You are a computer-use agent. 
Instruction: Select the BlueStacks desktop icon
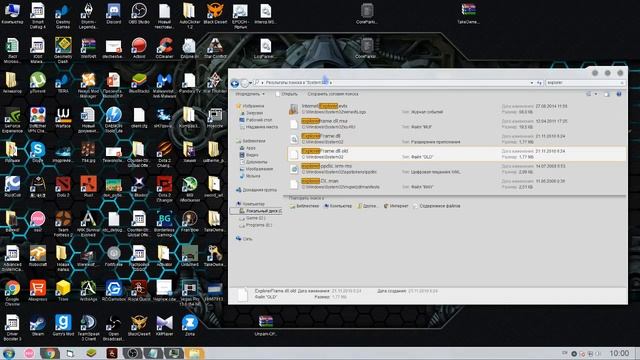(x=139, y=83)
